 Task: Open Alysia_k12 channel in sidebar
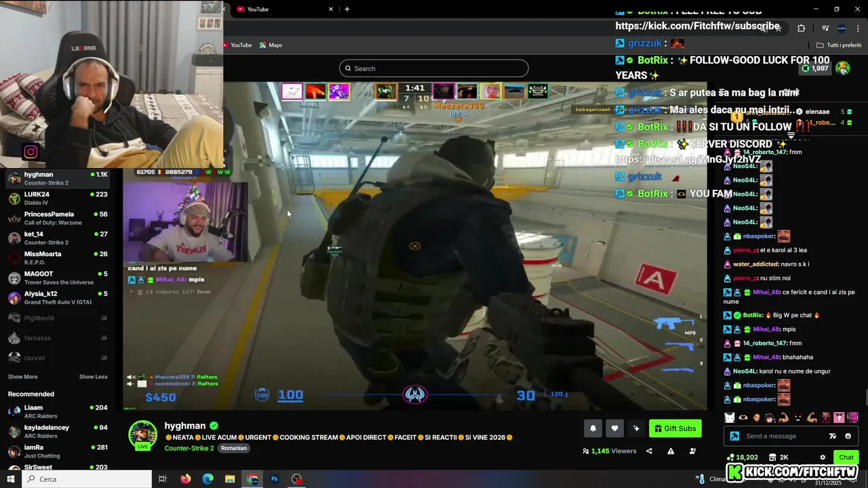point(58,298)
